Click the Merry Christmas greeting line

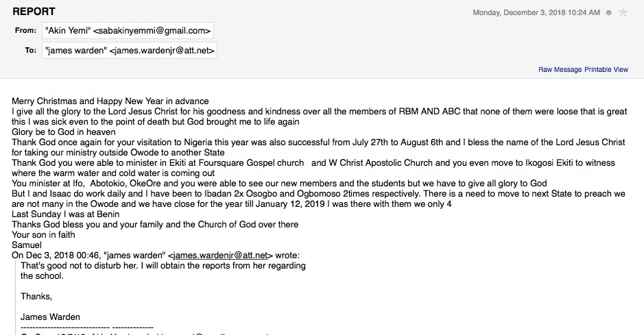coord(110,101)
